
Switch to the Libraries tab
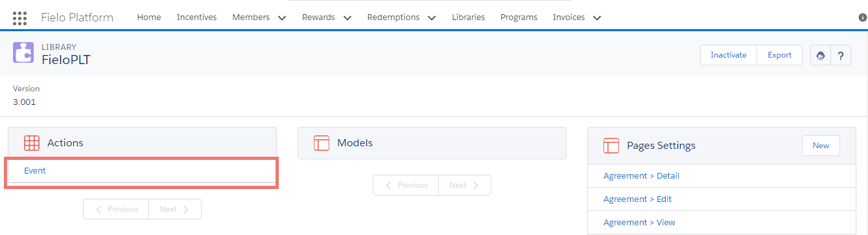(x=468, y=17)
